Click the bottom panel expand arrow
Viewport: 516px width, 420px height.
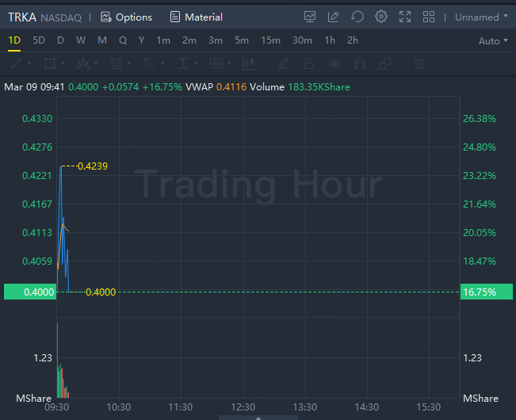(258, 418)
